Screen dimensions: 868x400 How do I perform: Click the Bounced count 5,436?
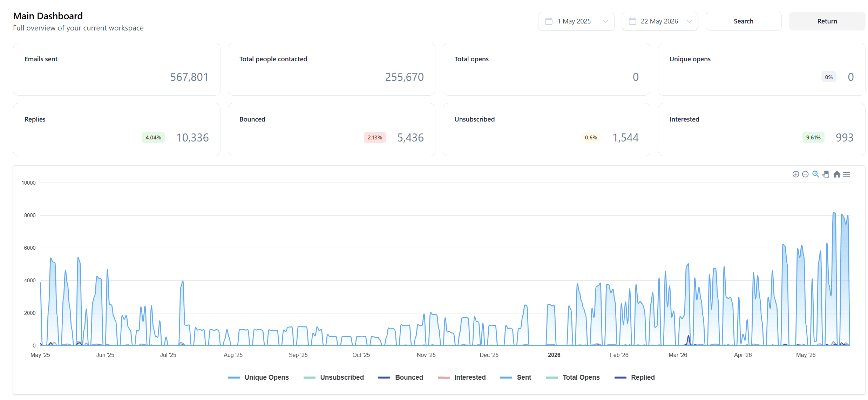click(x=411, y=138)
